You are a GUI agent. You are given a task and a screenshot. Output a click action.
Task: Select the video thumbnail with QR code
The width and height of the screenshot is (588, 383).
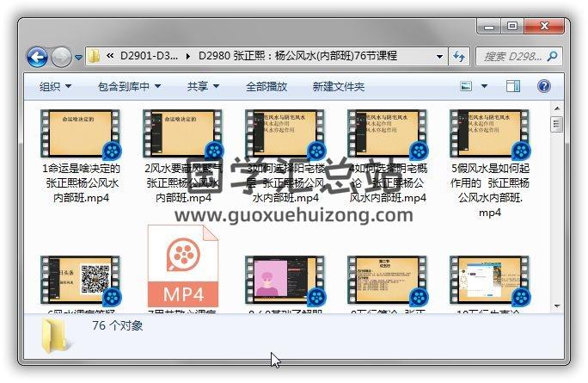[80, 280]
